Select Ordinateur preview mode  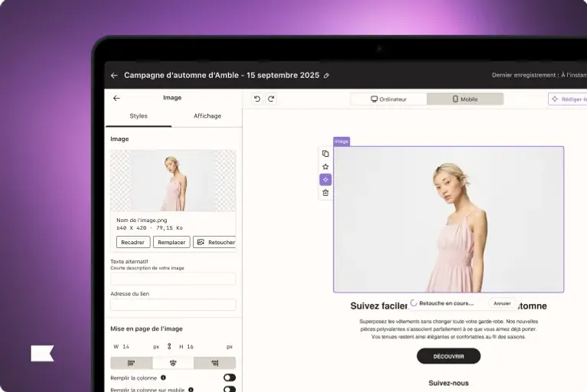pos(389,100)
